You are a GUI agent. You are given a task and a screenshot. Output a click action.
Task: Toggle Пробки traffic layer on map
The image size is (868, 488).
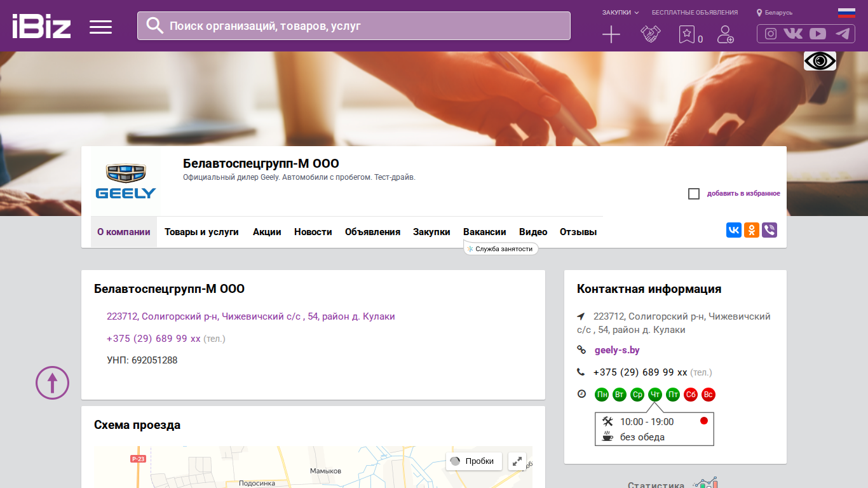click(x=474, y=461)
